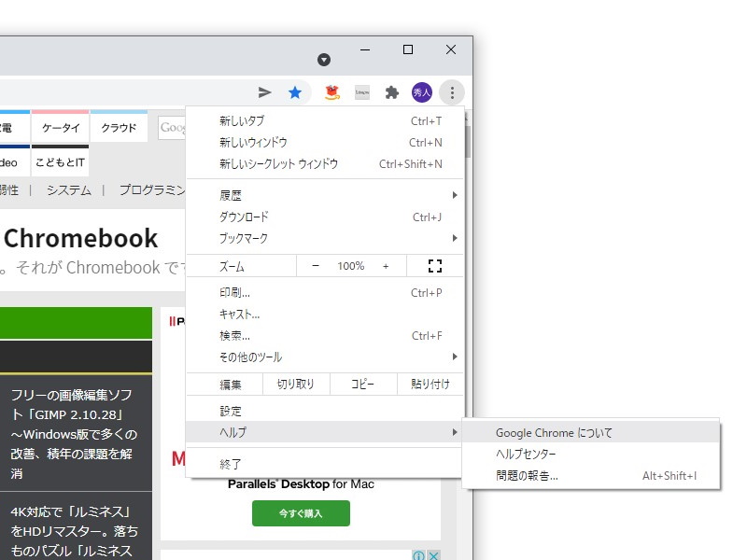Increase page zoom with the plus control
Viewport: 747px width, 560px height.
(388, 266)
